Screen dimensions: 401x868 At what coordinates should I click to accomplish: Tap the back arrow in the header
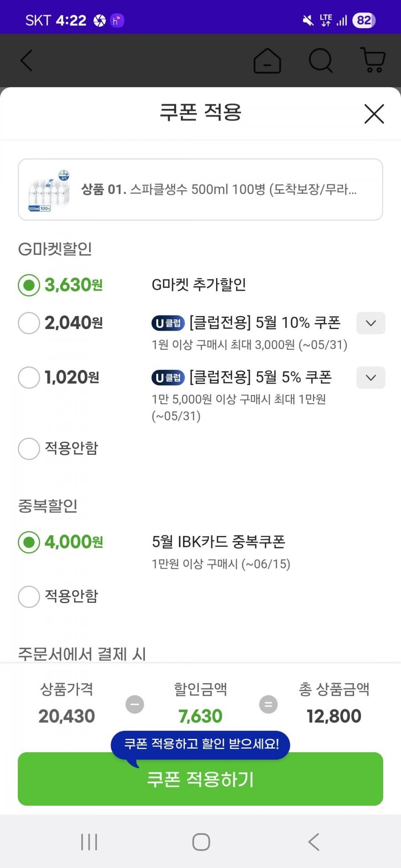point(27,61)
